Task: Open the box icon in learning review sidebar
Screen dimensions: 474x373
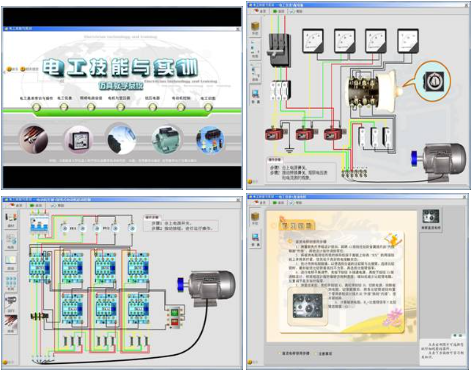Action: (x=255, y=218)
